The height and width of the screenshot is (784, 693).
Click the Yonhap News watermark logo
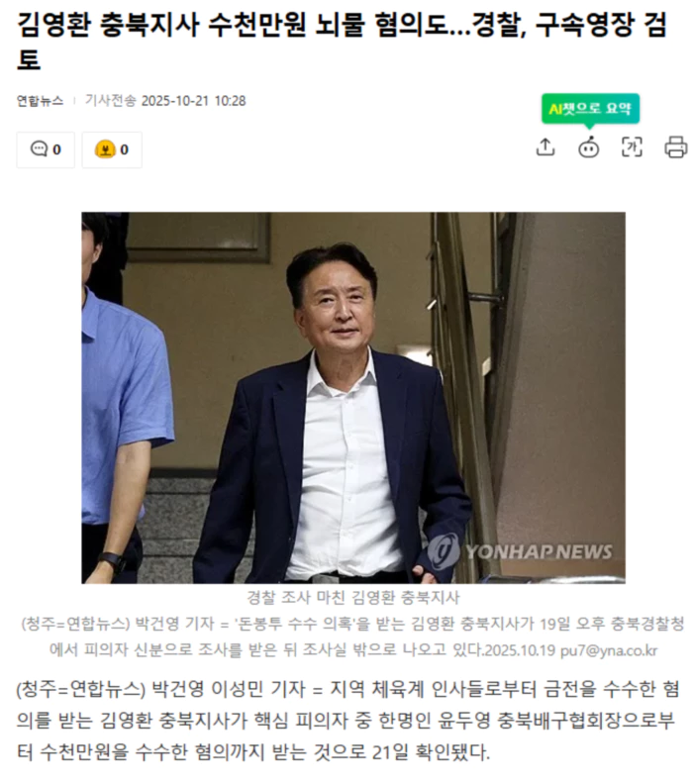click(x=520, y=550)
